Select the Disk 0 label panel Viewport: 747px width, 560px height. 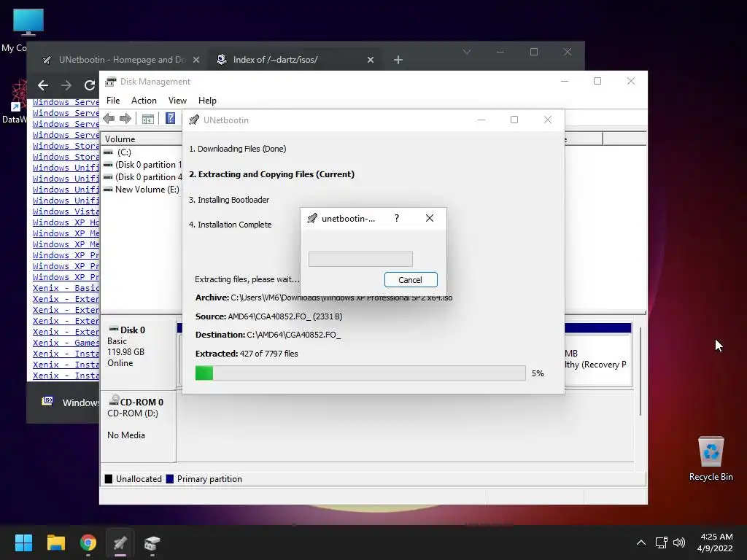[x=138, y=355]
